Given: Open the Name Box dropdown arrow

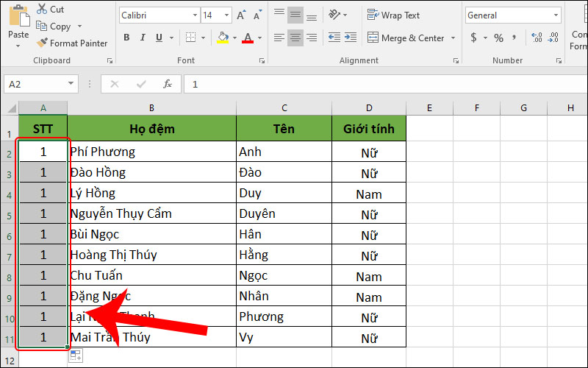Looking at the screenshot, I should [71, 84].
